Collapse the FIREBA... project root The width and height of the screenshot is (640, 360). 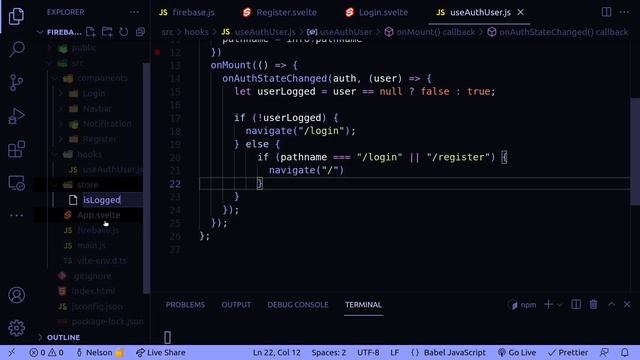point(40,32)
